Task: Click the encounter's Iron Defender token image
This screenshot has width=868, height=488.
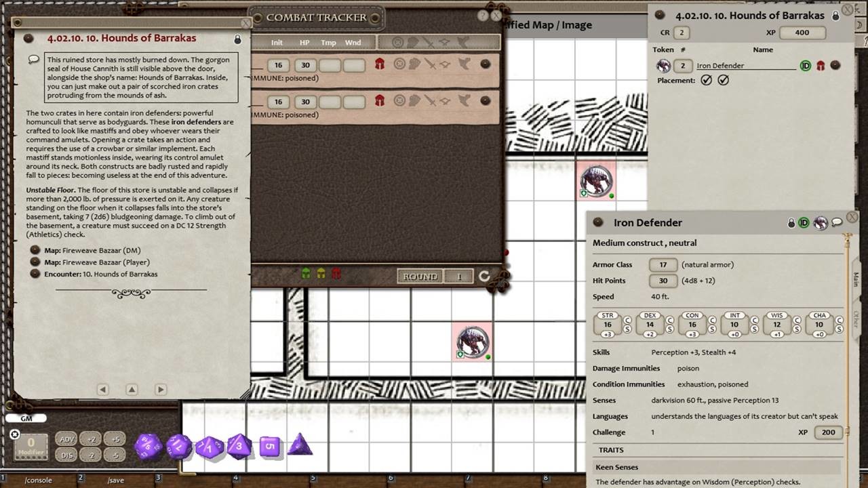Action: click(x=663, y=66)
